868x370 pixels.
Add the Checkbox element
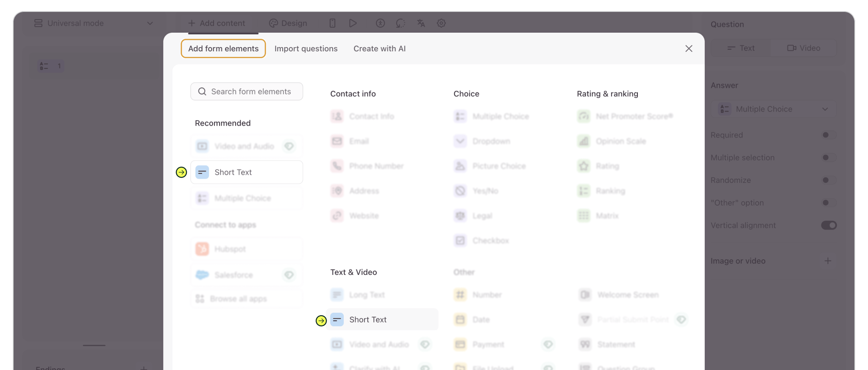[x=481, y=241]
